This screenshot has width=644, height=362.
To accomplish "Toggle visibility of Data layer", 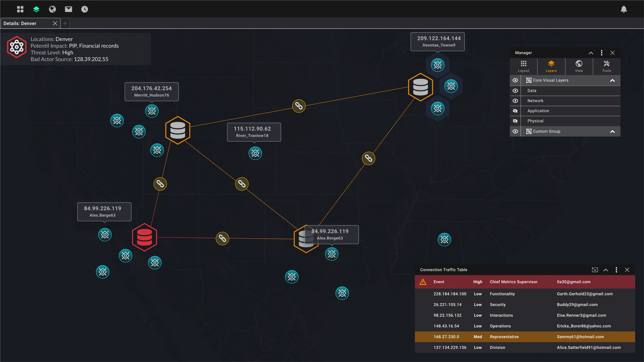I will tap(515, 91).
